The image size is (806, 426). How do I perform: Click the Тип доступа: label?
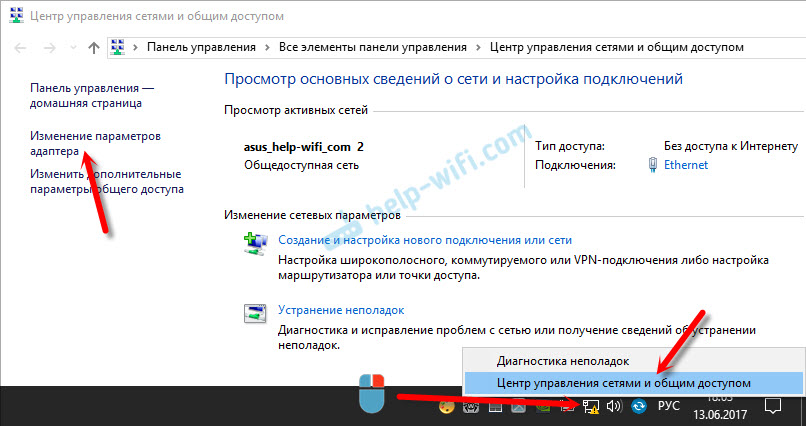pyautogui.click(x=570, y=146)
